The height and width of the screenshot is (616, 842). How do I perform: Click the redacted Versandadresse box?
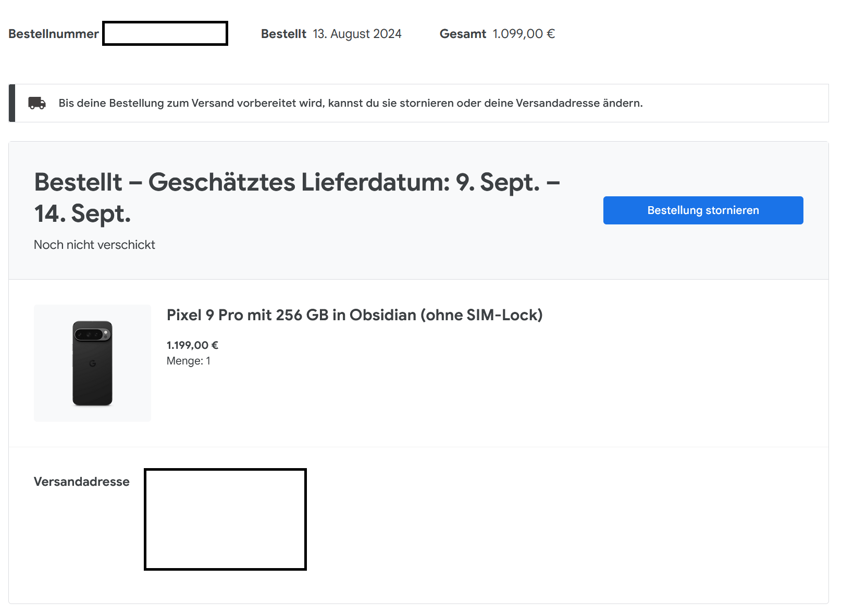click(225, 519)
